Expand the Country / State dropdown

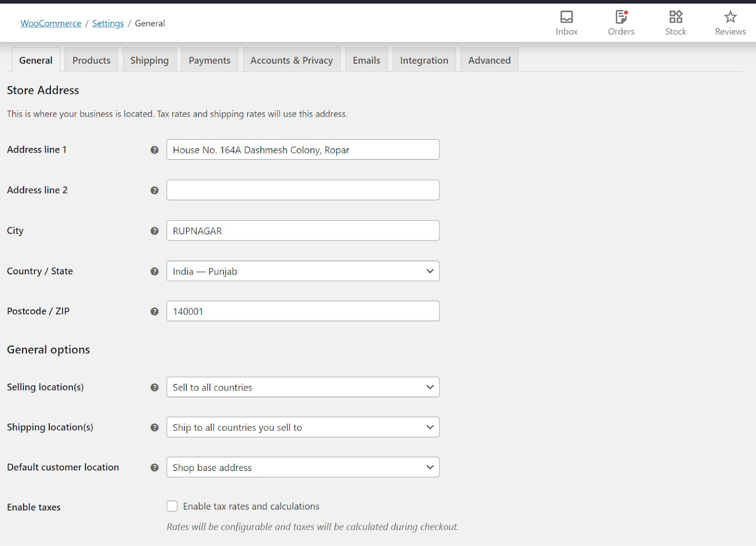coord(303,271)
